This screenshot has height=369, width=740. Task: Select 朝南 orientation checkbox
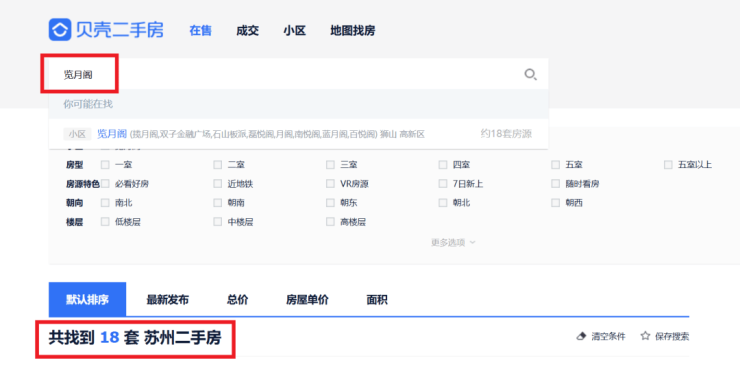tap(218, 203)
